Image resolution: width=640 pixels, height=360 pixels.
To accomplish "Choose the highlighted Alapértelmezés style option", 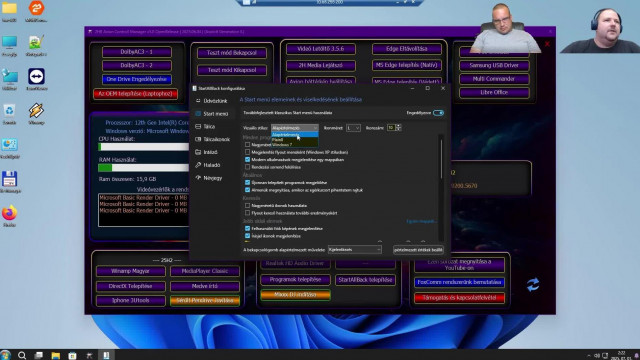I will [295, 134].
